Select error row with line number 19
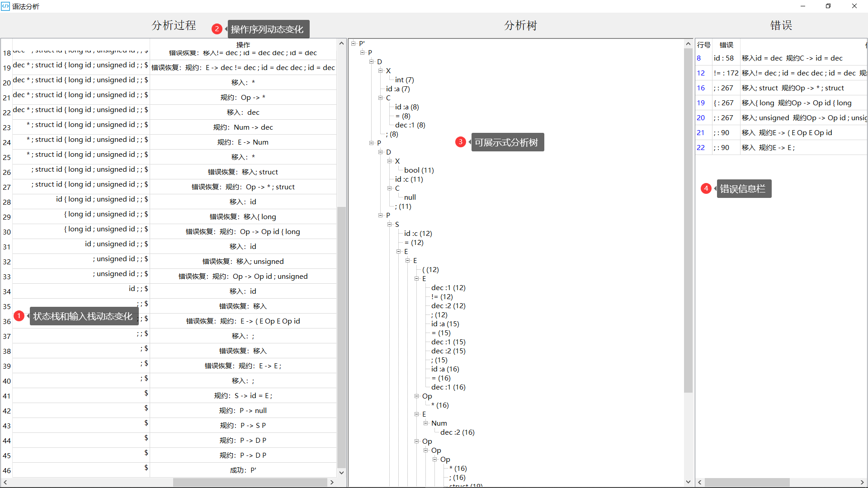Viewport: 868px width, 488px height. click(781, 103)
